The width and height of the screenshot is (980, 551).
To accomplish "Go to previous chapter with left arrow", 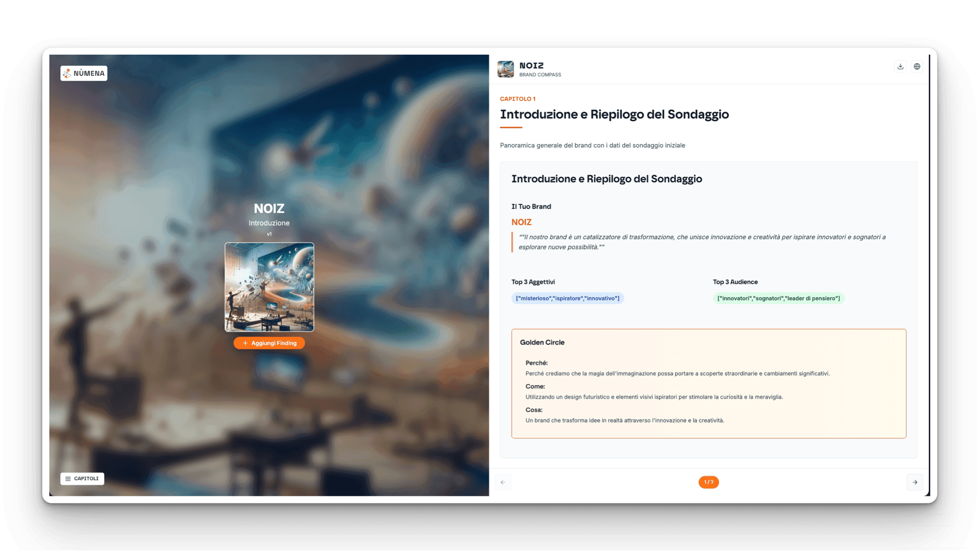I will click(503, 482).
